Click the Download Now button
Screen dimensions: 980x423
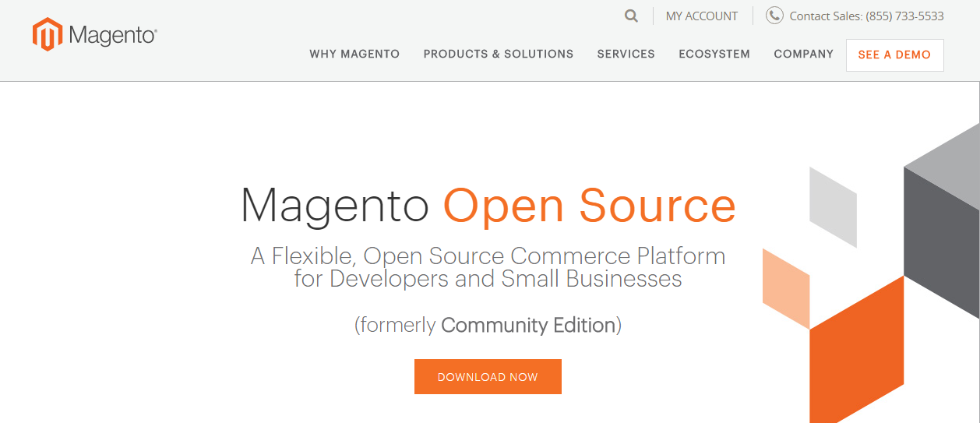click(488, 377)
